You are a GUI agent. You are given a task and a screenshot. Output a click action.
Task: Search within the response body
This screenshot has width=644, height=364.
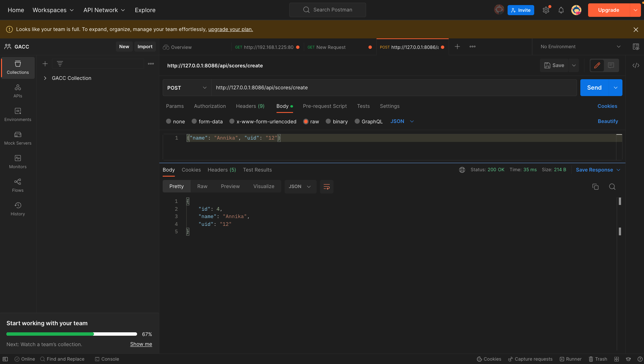click(612, 186)
